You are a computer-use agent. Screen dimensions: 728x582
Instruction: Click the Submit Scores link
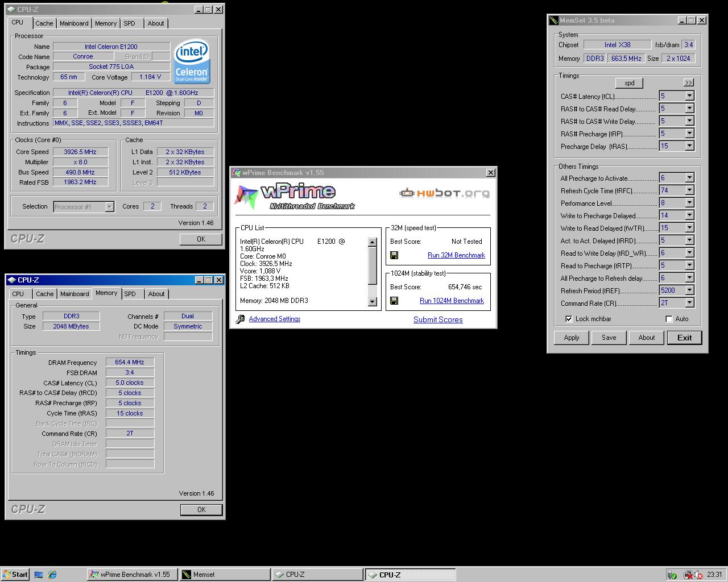click(438, 319)
